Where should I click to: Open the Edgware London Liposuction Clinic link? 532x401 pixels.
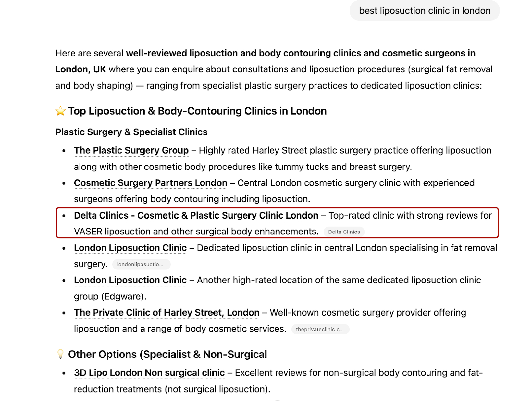130,280
